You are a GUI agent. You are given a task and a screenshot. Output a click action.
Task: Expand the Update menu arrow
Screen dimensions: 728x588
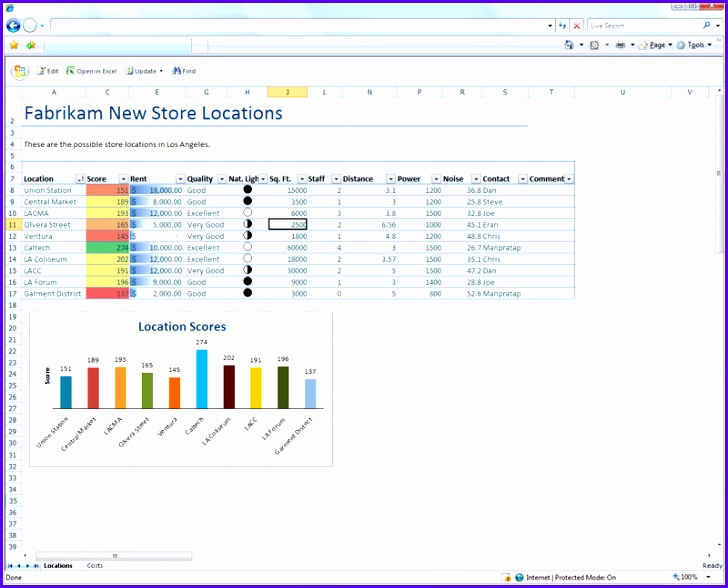[x=161, y=71]
